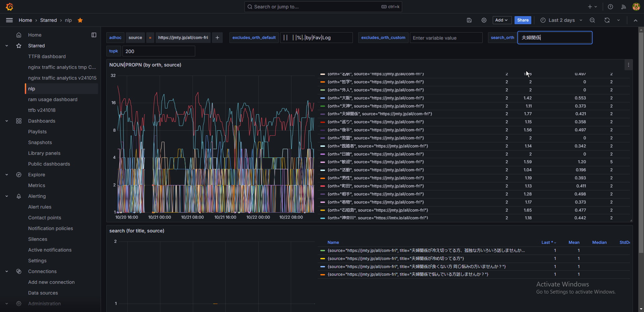
Task: Select Data sources in sidebar
Action: coord(43,293)
